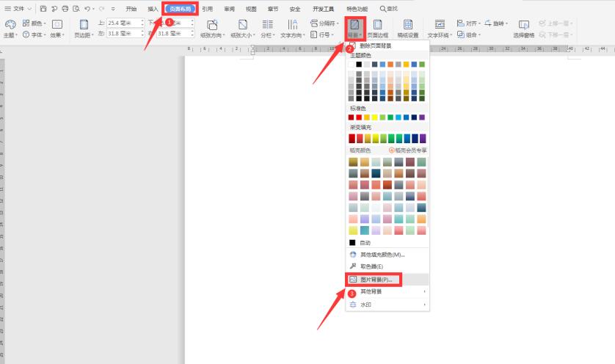Open the 字体 theme fonts dropdown

[x=34, y=34]
